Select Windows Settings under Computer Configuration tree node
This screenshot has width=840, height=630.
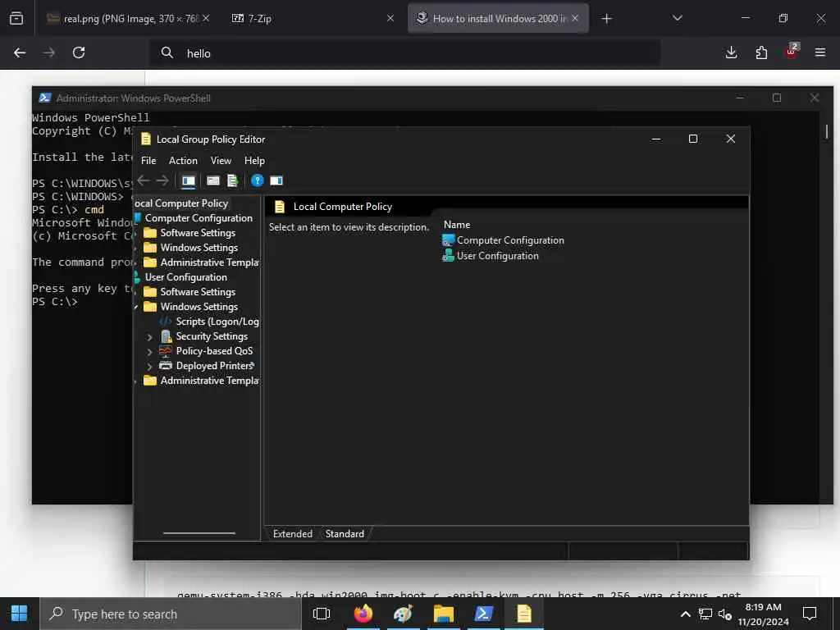199,248
